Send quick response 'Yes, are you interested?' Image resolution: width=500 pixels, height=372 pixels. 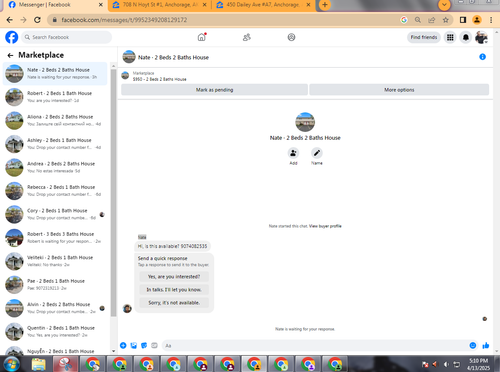click(174, 277)
